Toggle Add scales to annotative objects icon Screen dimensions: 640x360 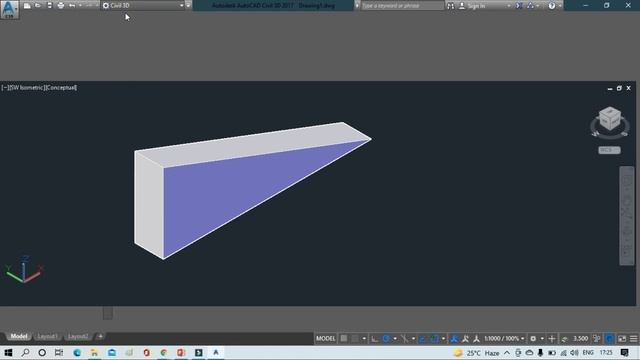point(465,338)
